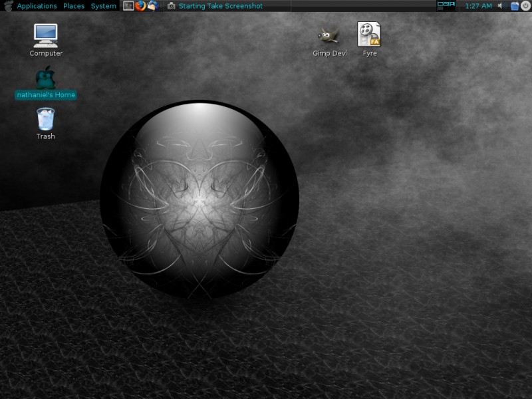Open the Places menu
532x399 pixels.
click(74, 6)
